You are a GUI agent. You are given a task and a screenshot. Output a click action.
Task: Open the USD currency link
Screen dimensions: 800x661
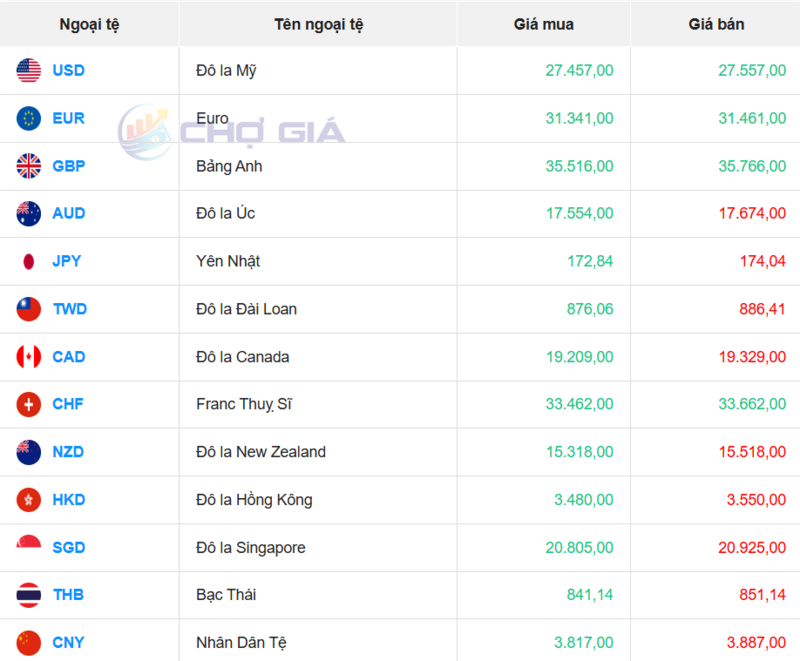[68, 71]
